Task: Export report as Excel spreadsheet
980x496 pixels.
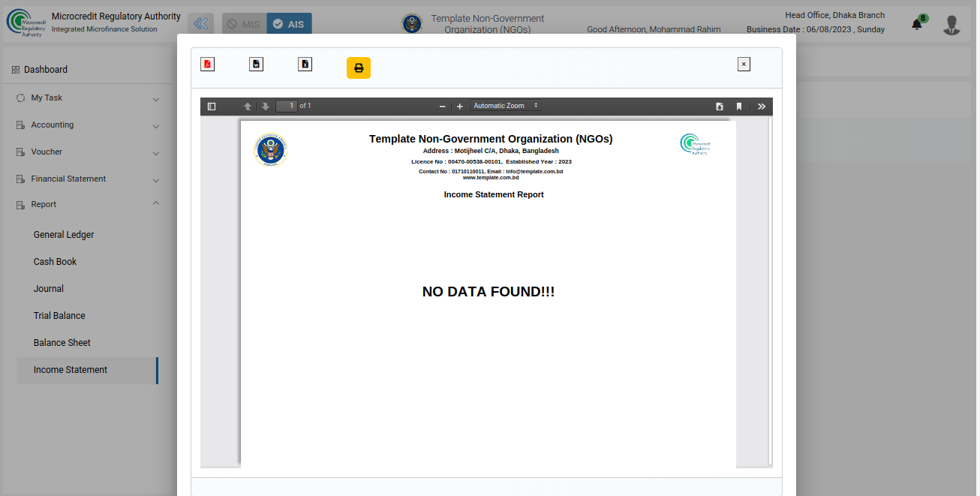Action: [305, 65]
